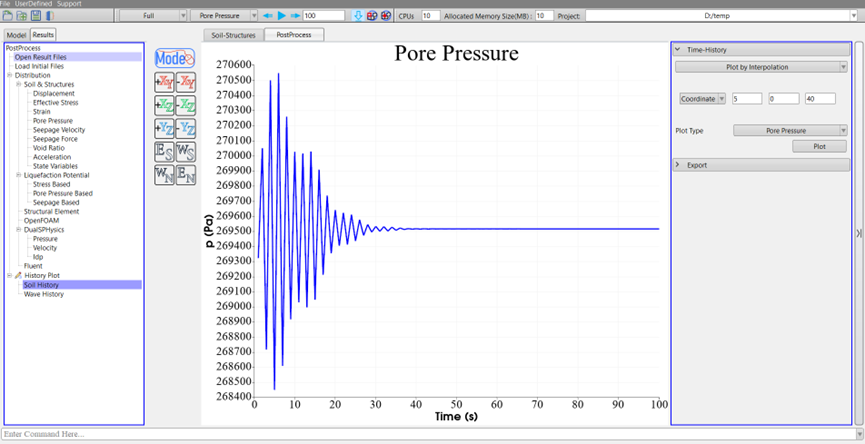Select Open Result Files
The width and height of the screenshot is (865, 444).
[39, 57]
